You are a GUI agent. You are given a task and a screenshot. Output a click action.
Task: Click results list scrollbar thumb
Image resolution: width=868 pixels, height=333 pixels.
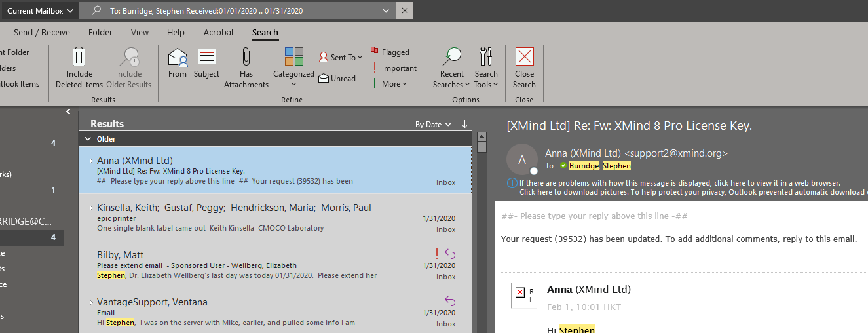pyautogui.click(x=482, y=147)
